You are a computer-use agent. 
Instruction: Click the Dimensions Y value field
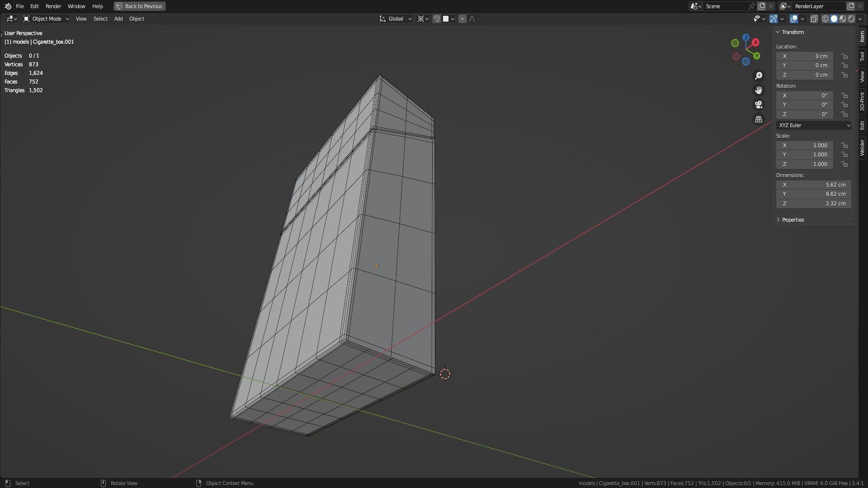click(813, 194)
